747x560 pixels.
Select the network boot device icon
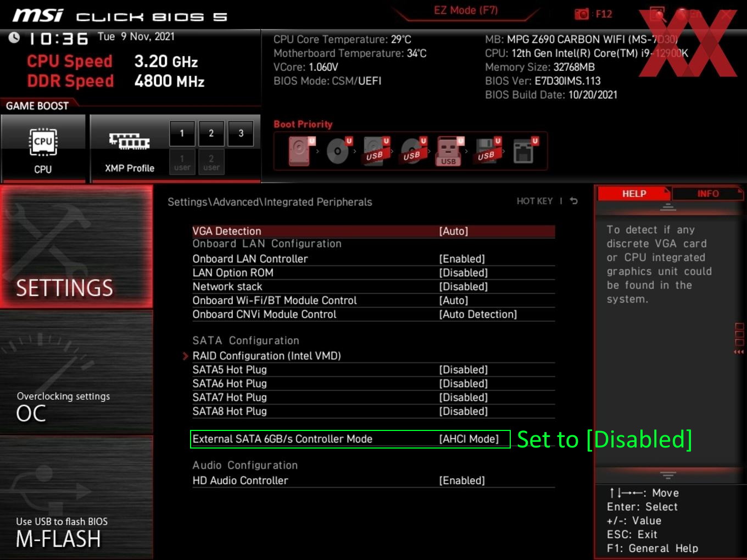click(525, 151)
